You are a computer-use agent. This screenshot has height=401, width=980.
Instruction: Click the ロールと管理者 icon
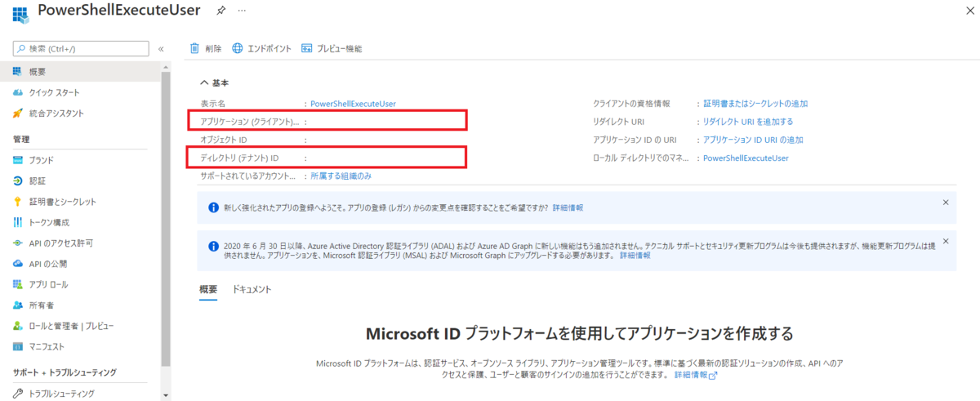[18, 326]
